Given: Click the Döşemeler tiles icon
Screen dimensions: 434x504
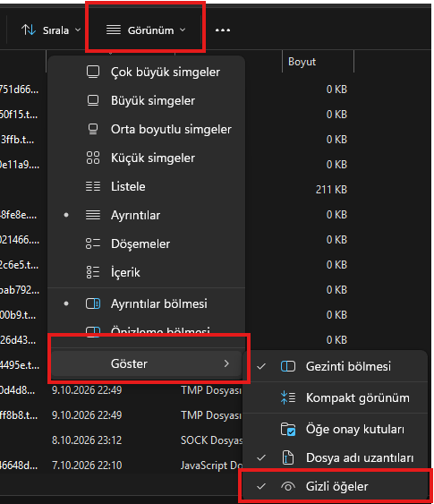Looking at the screenshot, I should pos(93,243).
